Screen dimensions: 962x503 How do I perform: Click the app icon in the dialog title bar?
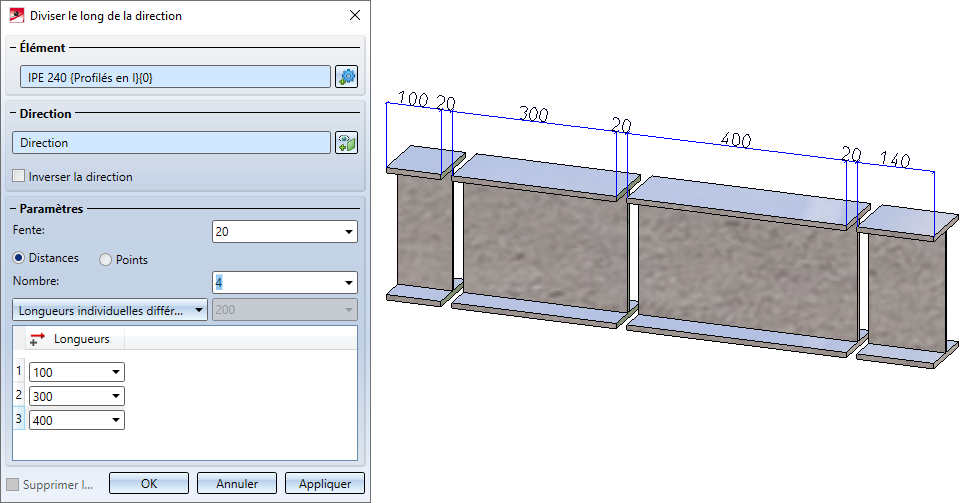(x=17, y=15)
